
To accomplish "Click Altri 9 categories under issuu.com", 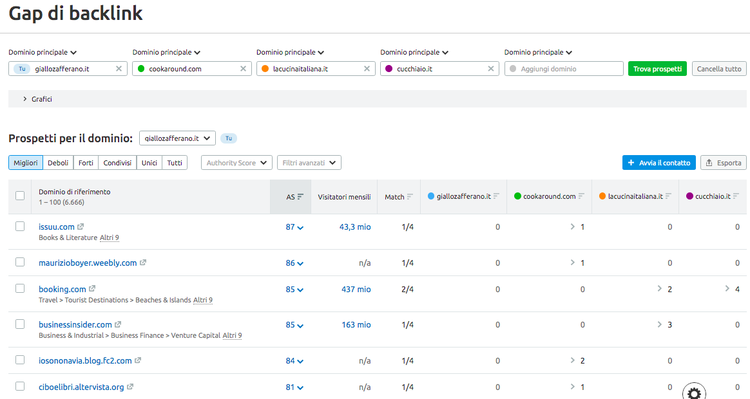I will [110, 237].
